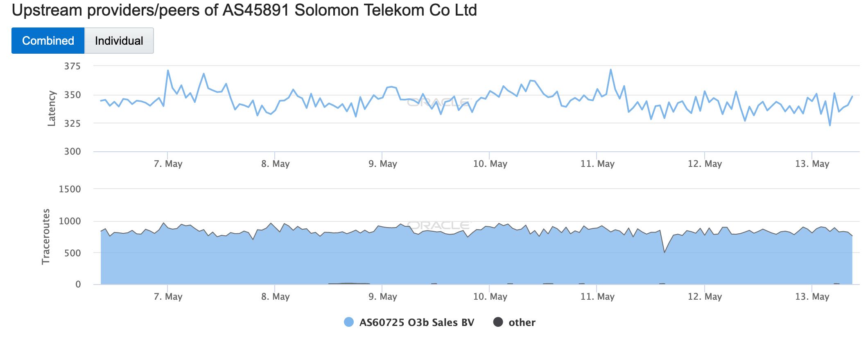Click the blue AS60725 legend circle
The image size is (868, 344).
[x=349, y=322]
